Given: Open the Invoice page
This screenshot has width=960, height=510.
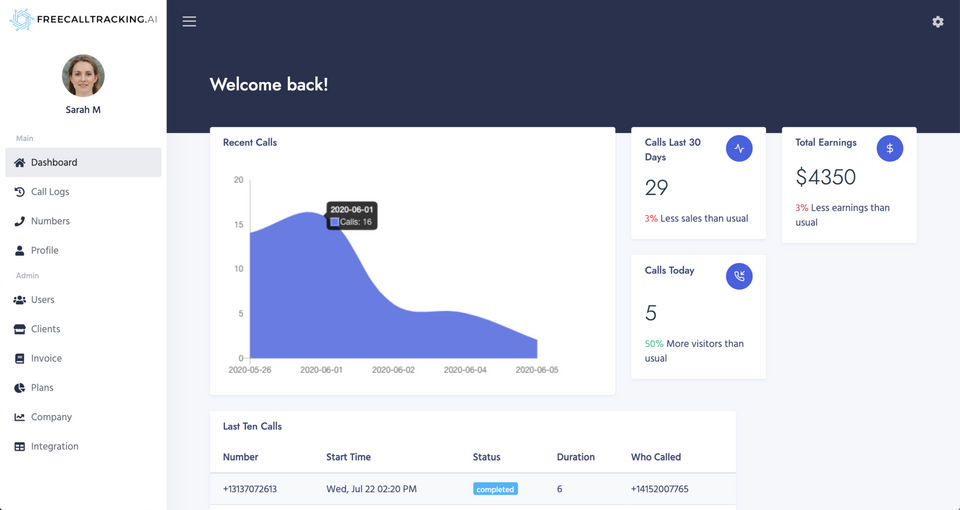Looking at the screenshot, I should click(x=83, y=358).
